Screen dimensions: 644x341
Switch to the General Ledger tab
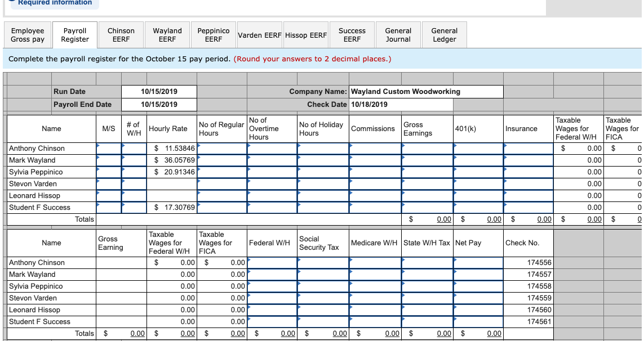pos(444,34)
